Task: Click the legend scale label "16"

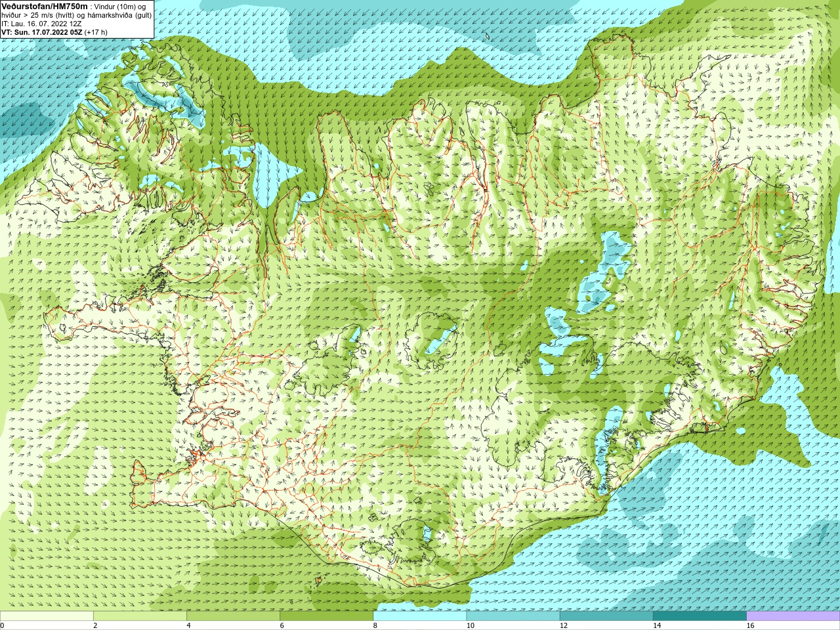Action: [x=750, y=625]
